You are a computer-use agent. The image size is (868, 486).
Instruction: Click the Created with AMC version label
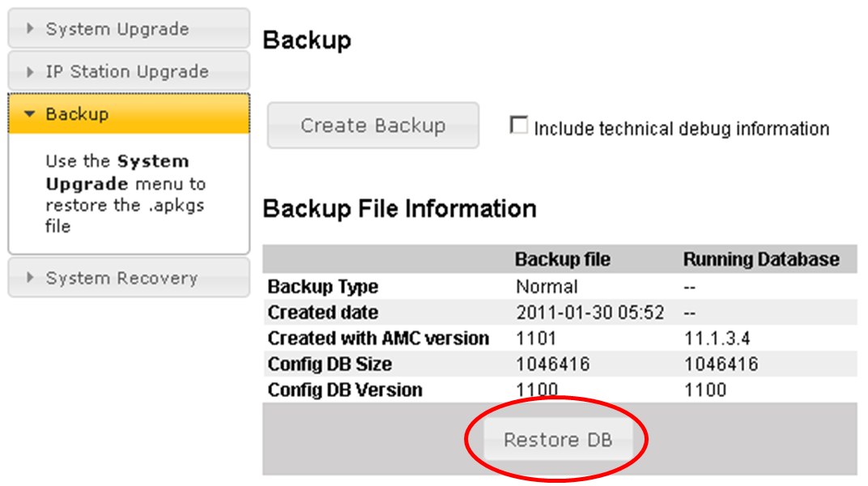click(x=378, y=339)
